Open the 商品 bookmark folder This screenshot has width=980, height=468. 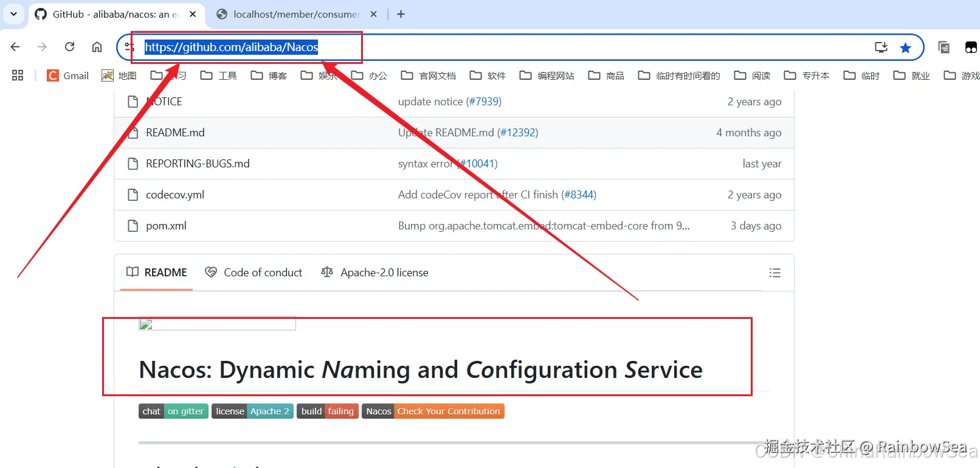click(607, 75)
